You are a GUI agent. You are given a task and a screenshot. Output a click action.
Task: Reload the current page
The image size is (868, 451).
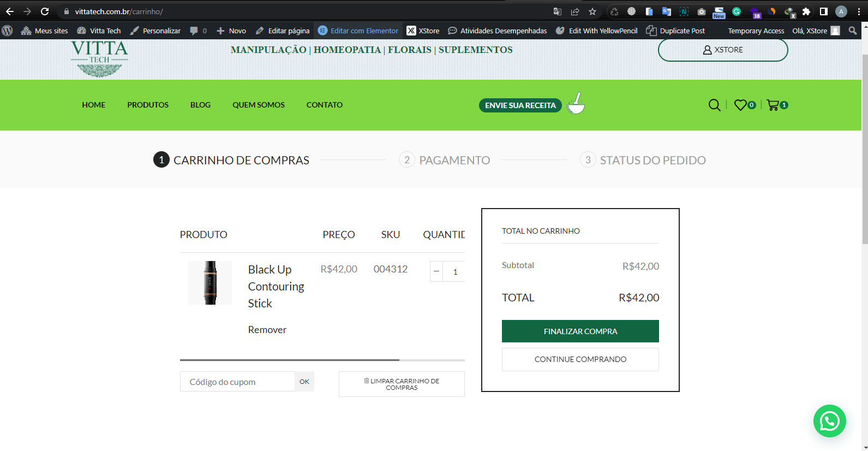click(x=45, y=11)
